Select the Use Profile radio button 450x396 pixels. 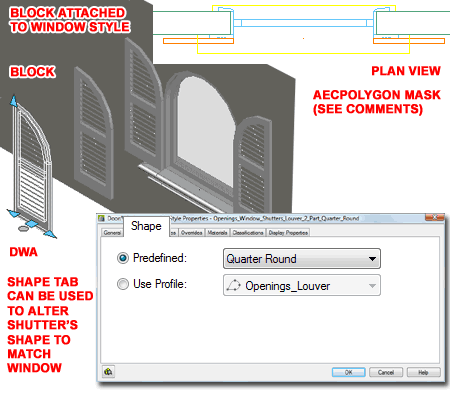(123, 284)
